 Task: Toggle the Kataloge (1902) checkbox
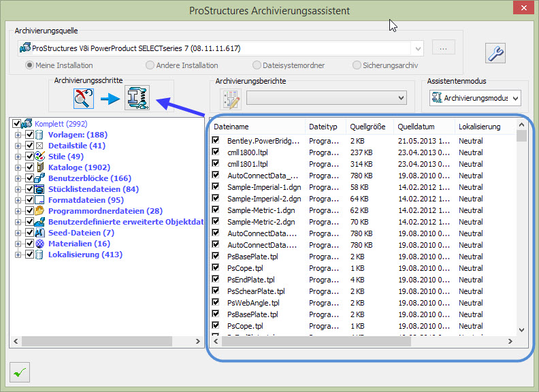pos(29,167)
